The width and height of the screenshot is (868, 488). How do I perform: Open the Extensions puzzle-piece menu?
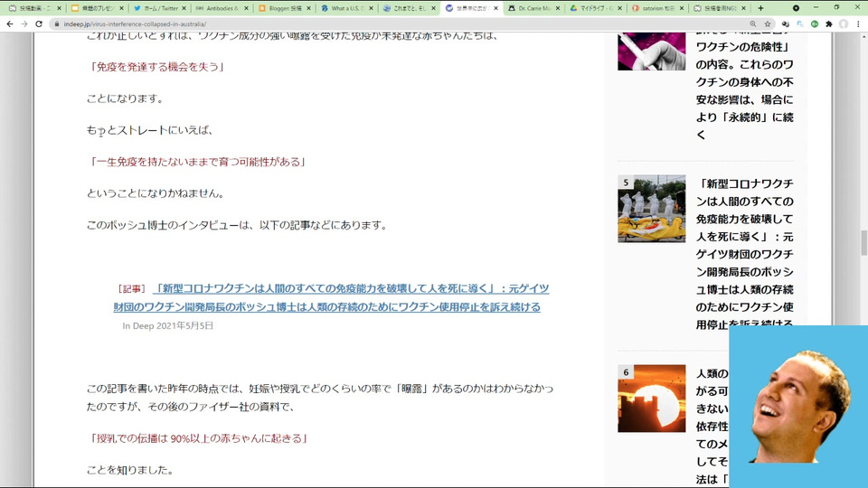pyautogui.click(x=829, y=23)
